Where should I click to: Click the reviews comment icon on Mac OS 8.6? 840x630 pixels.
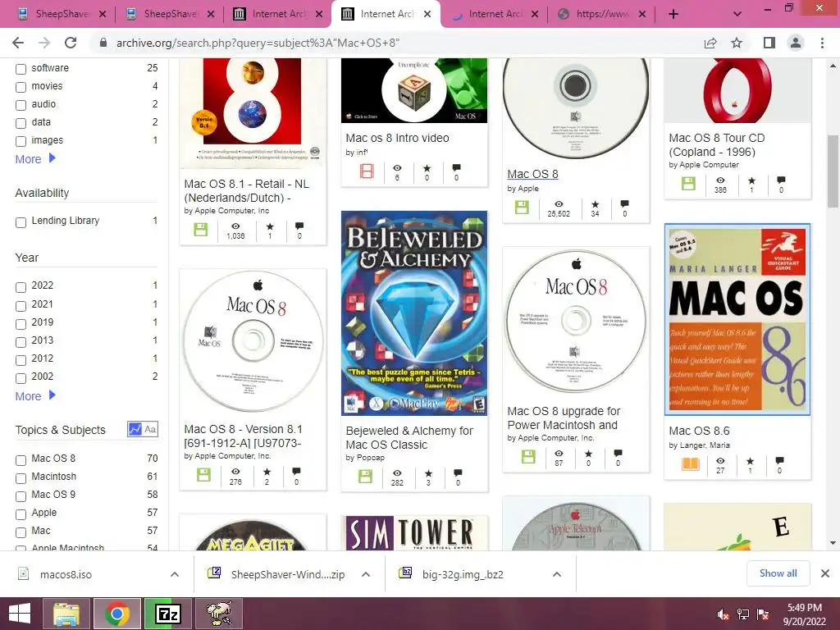(779, 461)
